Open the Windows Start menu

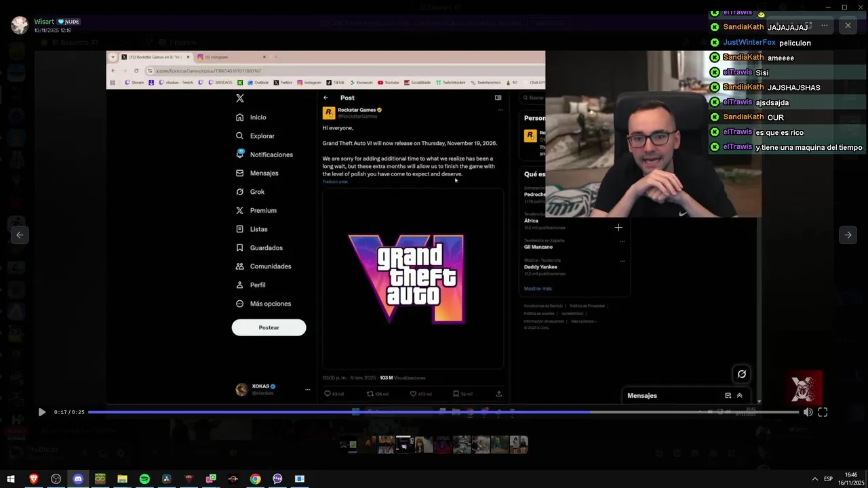tap(11, 479)
